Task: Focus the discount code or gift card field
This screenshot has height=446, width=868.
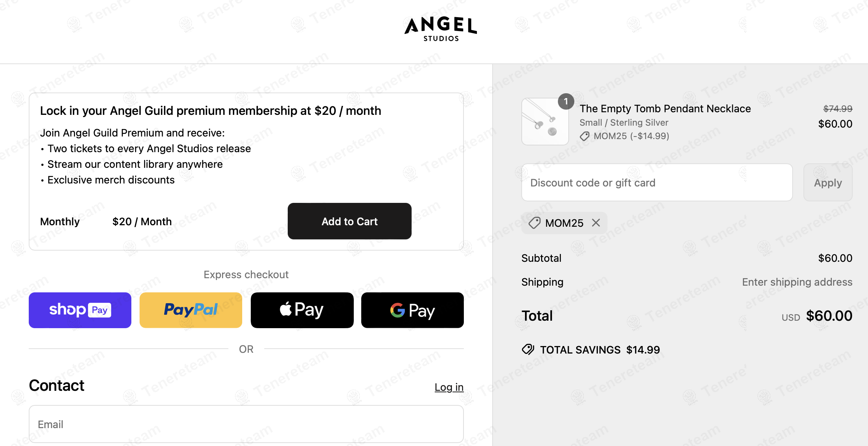Action: pos(657,182)
